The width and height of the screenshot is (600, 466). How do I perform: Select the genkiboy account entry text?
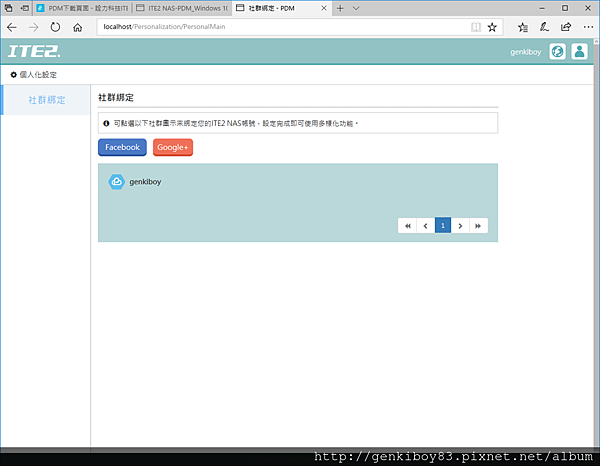(x=145, y=182)
